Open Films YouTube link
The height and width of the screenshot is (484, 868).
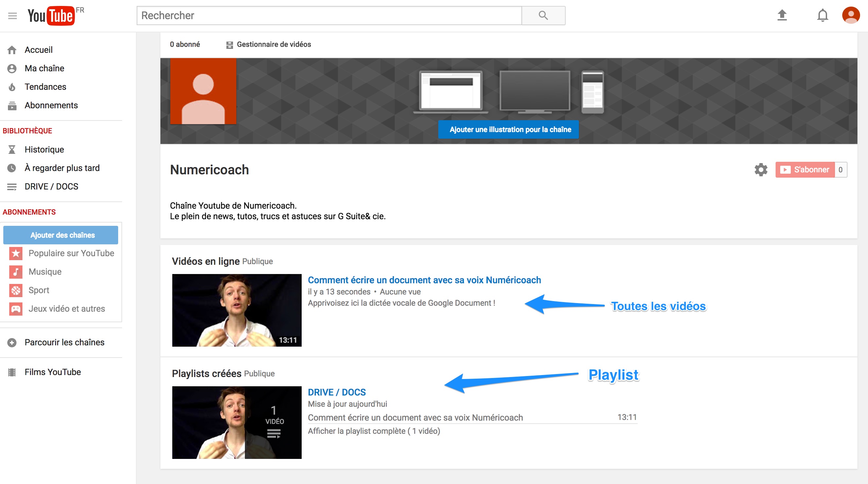[52, 372]
